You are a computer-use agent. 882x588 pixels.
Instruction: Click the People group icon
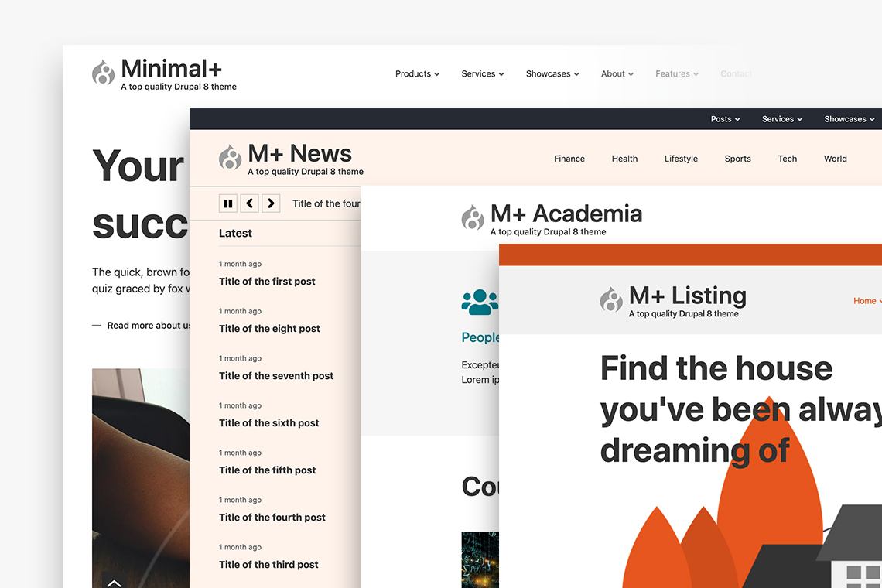tap(480, 302)
